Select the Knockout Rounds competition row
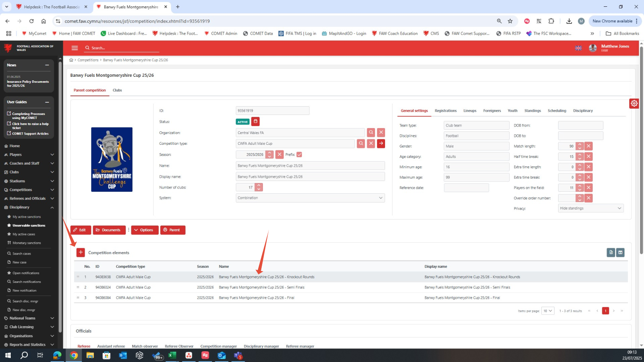Screen dimensions: 644x362 351,277
